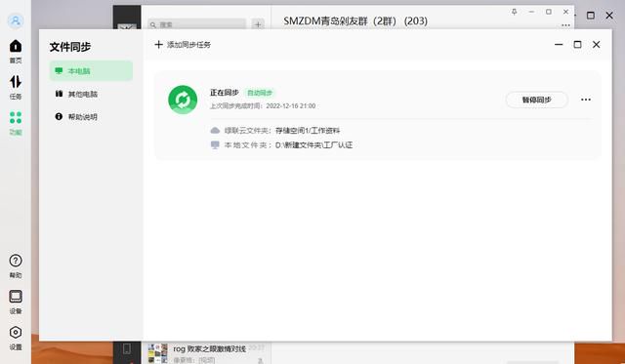
Task: Open chat group three-dot options menu
Action: point(565,25)
